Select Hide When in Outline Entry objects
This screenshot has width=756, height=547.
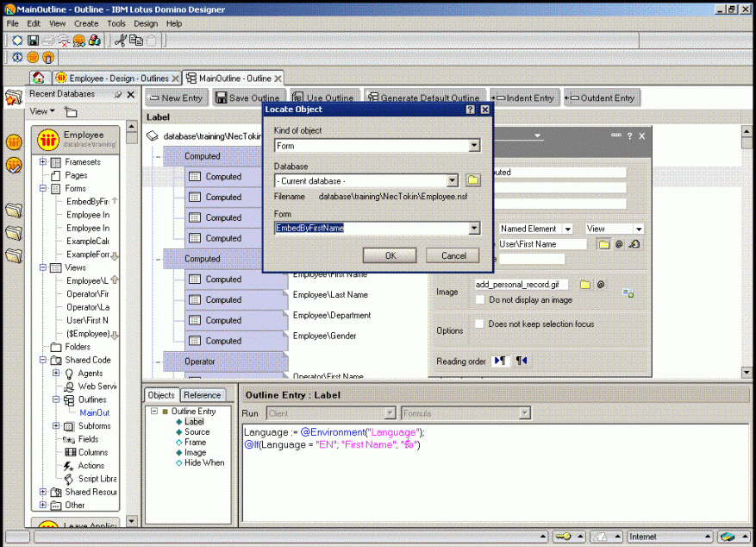point(204,462)
